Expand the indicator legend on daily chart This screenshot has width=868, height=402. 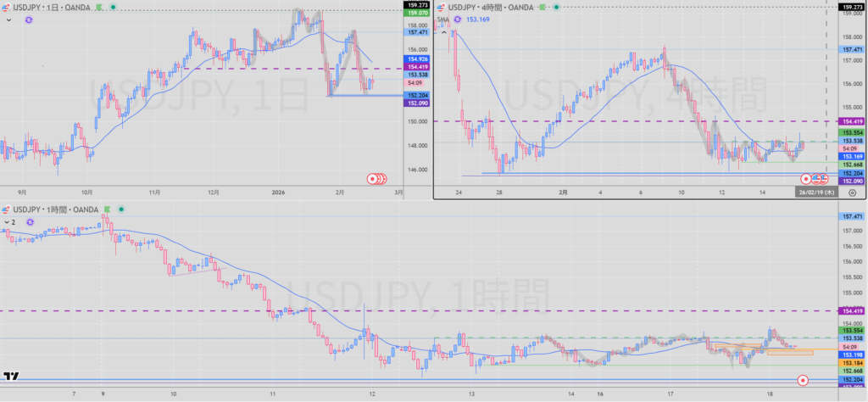point(8,19)
